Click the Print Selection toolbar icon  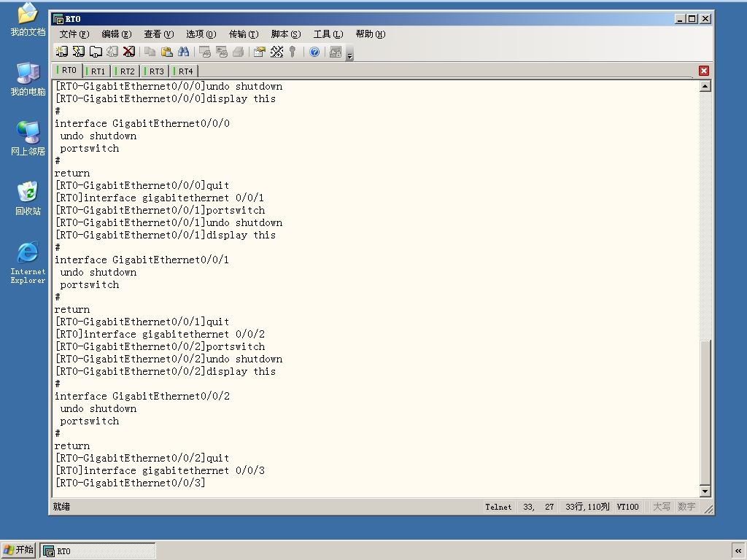(x=222, y=52)
